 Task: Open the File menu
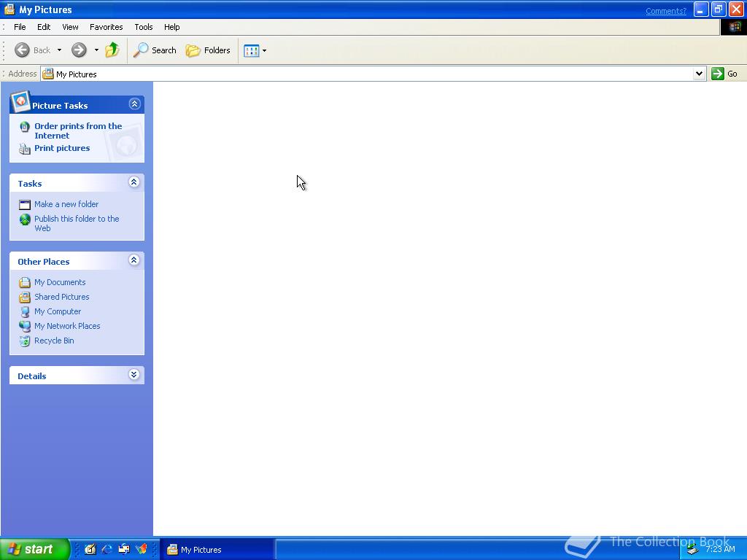coord(20,27)
